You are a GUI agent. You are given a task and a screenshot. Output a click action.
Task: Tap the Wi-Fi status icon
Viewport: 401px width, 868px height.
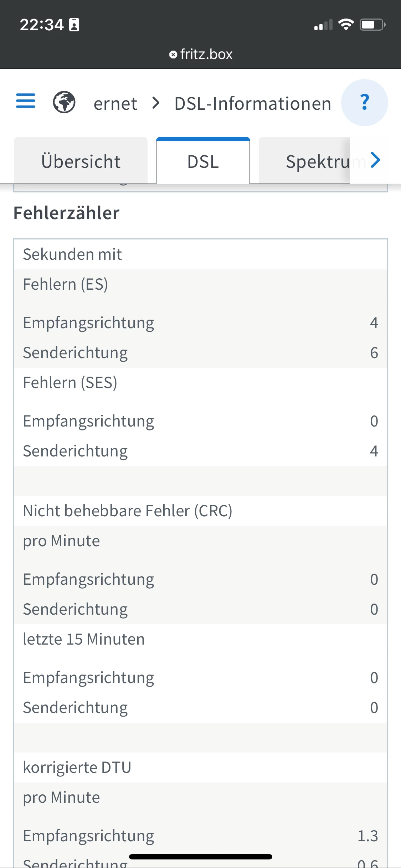point(346,25)
